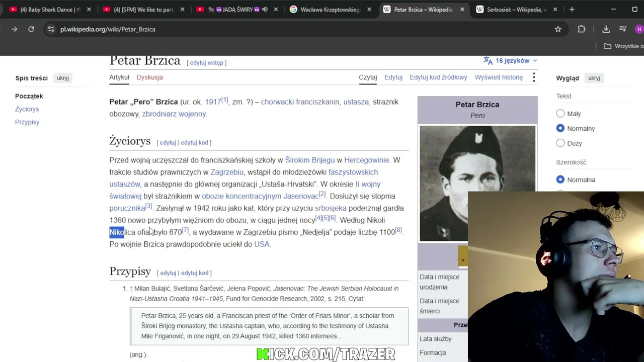
Task: Open the "chorwacki" link
Action: (x=277, y=102)
